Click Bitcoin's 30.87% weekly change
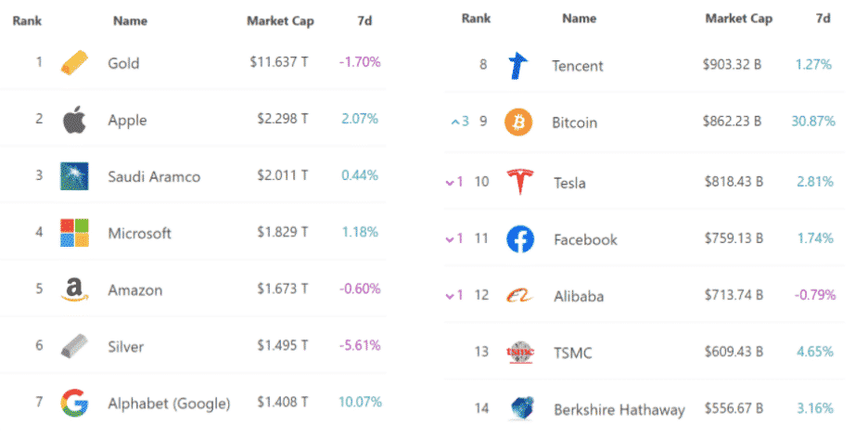This screenshot has height=436, width=868. pyautogui.click(x=815, y=122)
